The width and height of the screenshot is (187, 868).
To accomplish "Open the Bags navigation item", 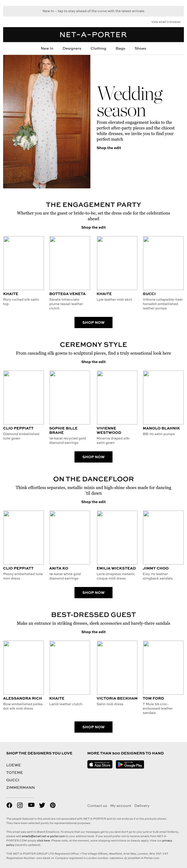I will (x=120, y=48).
